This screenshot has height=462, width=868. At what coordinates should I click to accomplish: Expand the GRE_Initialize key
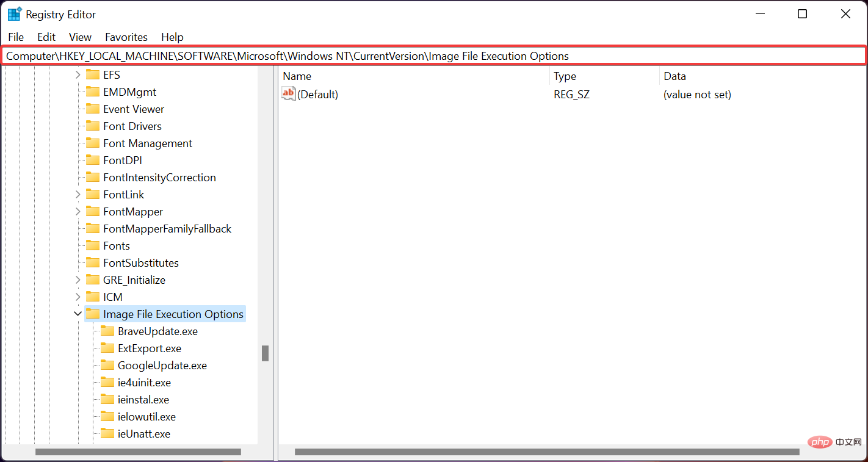pos(78,280)
